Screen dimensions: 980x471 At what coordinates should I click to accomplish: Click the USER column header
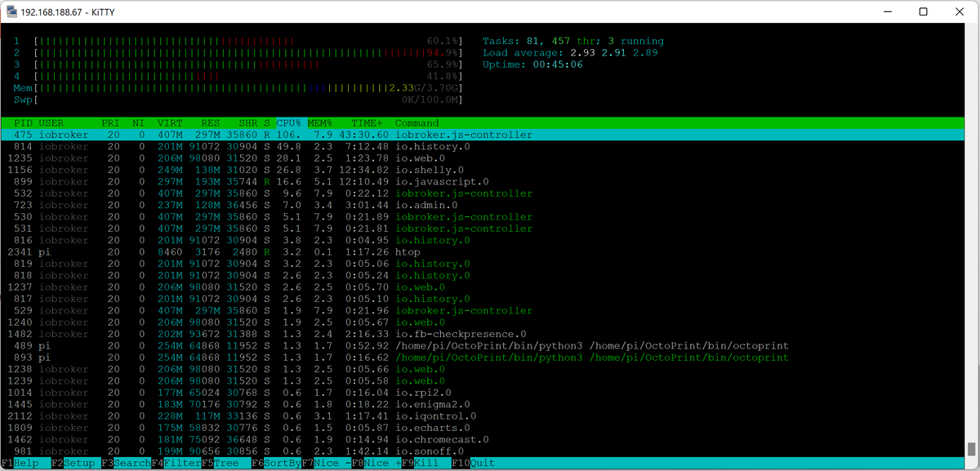(51, 123)
